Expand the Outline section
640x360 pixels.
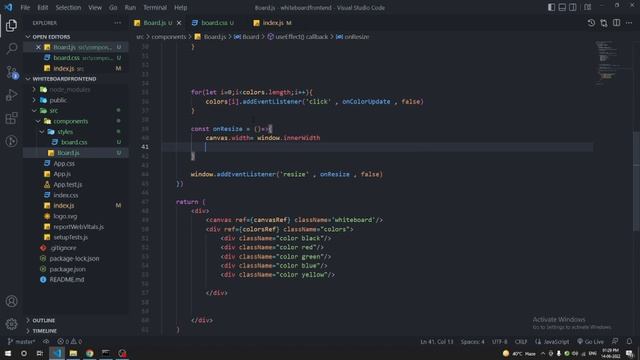[x=76, y=320]
